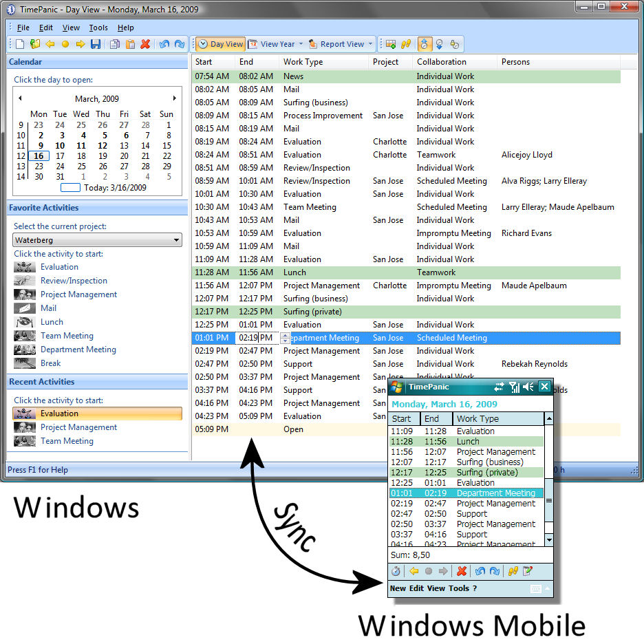The width and height of the screenshot is (644, 644).
Task: Click the New document toolbar icon
Action: tap(20, 44)
